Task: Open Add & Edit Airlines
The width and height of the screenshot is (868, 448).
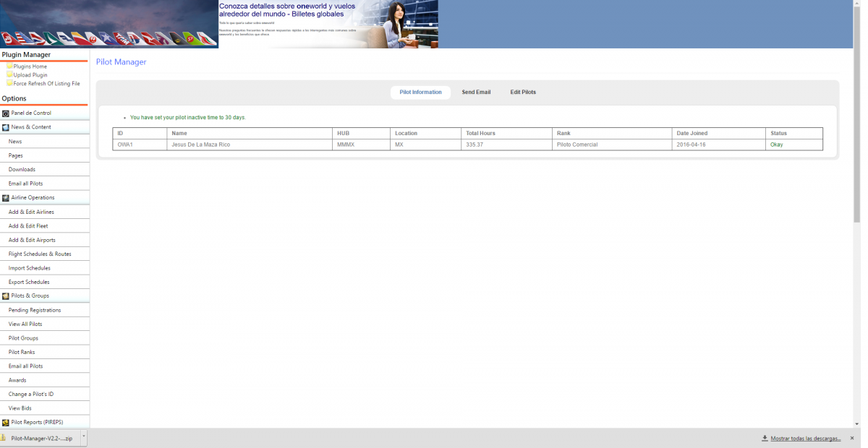Action: pyautogui.click(x=45, y=212)
